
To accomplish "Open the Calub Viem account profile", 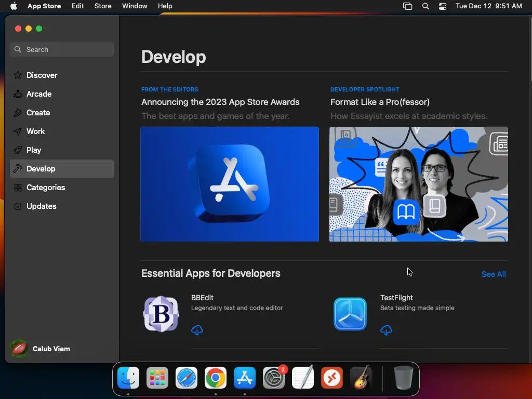I will 41,349.
